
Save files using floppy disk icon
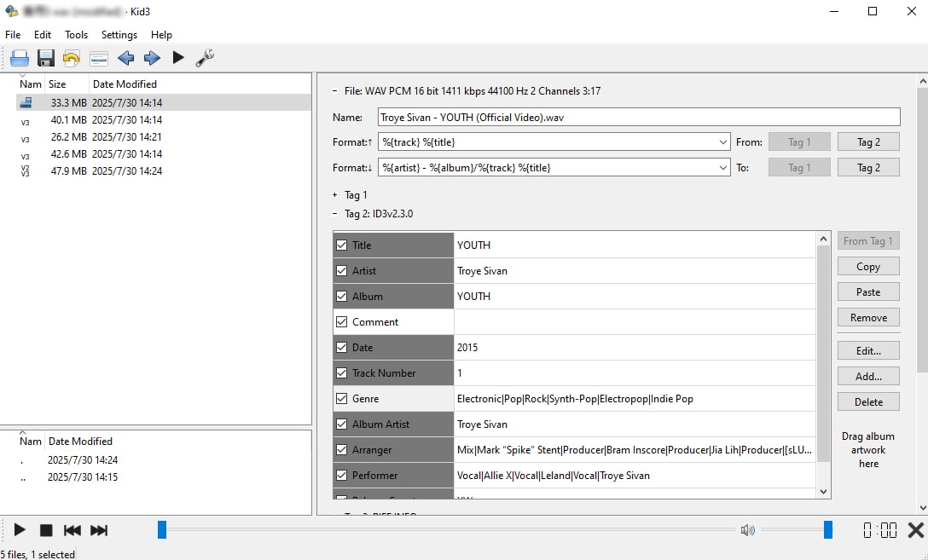click(45, 58)
